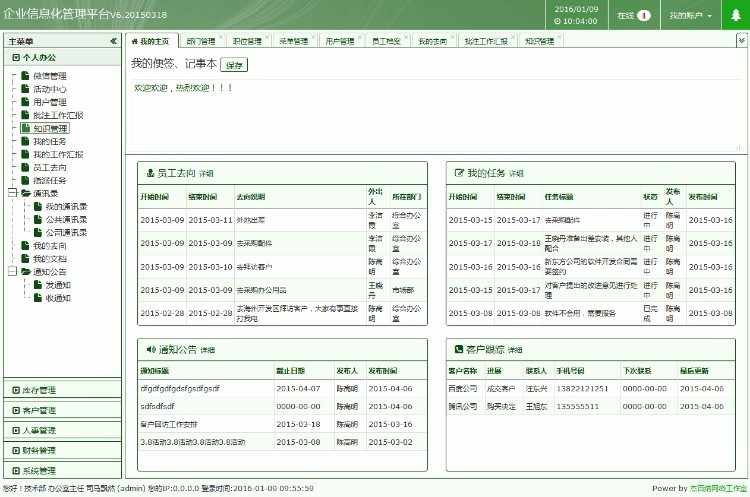Click the 百度公司 customer name cell
This screenshot has height=497, width=750.
(463, 389)
